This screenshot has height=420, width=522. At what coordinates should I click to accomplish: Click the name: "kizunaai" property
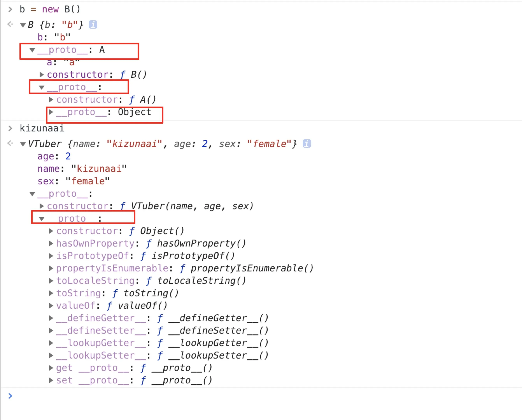pos(82,169)
